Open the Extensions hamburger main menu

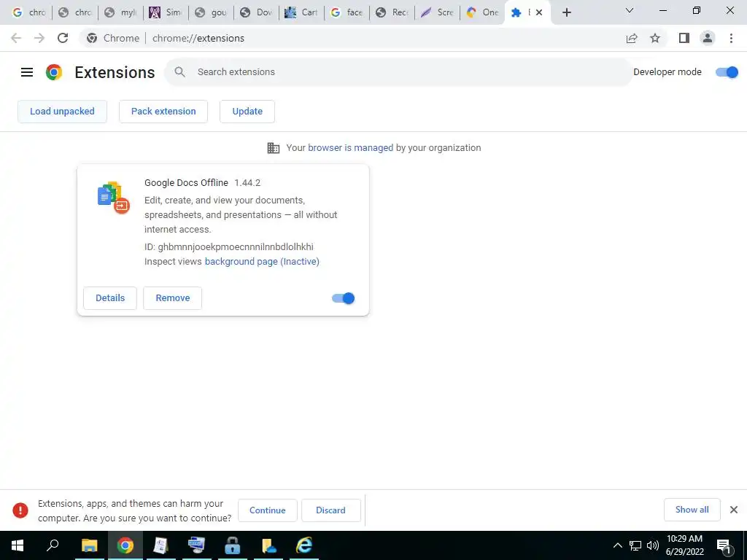click(27, 72)
